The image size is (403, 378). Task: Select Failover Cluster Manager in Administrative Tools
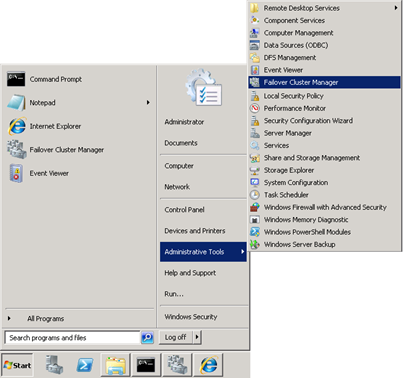[324, 82]
